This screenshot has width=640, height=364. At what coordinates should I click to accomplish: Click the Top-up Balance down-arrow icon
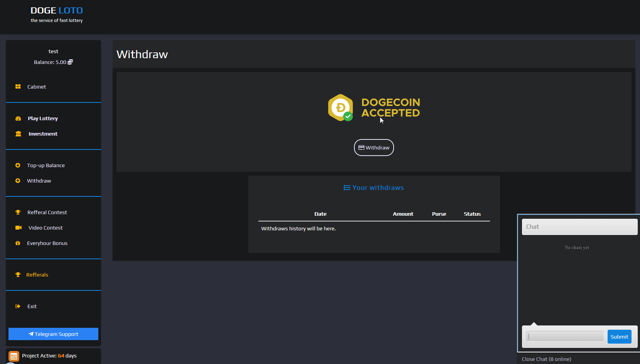[x=18, y=165]
